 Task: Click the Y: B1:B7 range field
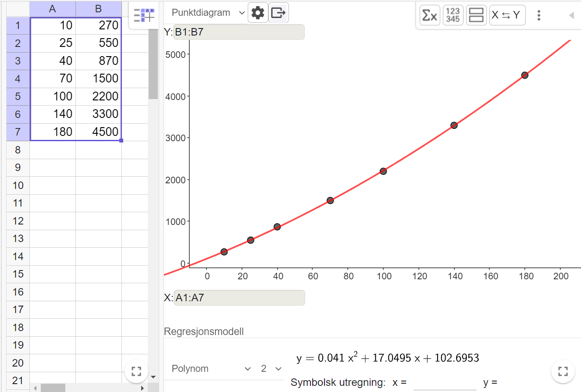click(239, 32)
